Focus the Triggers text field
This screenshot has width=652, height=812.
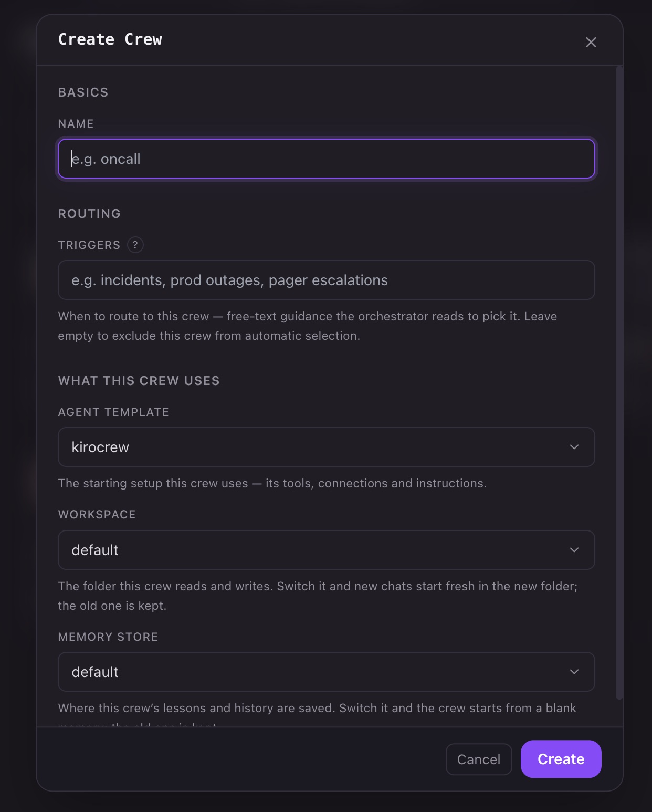[327, 280]
